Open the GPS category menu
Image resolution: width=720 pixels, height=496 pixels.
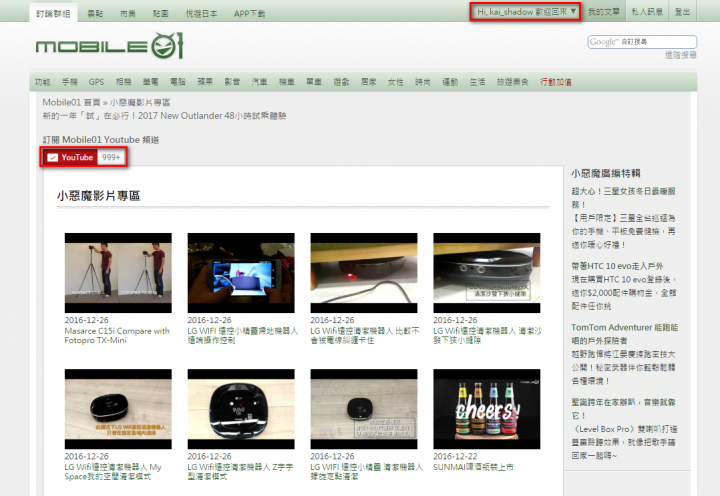click(96, 82)
